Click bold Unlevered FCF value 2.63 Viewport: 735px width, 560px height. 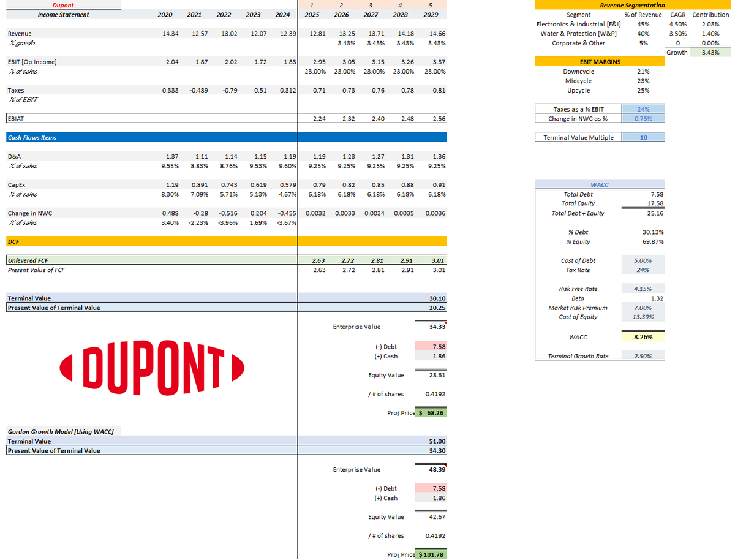[x=318, y=260]
